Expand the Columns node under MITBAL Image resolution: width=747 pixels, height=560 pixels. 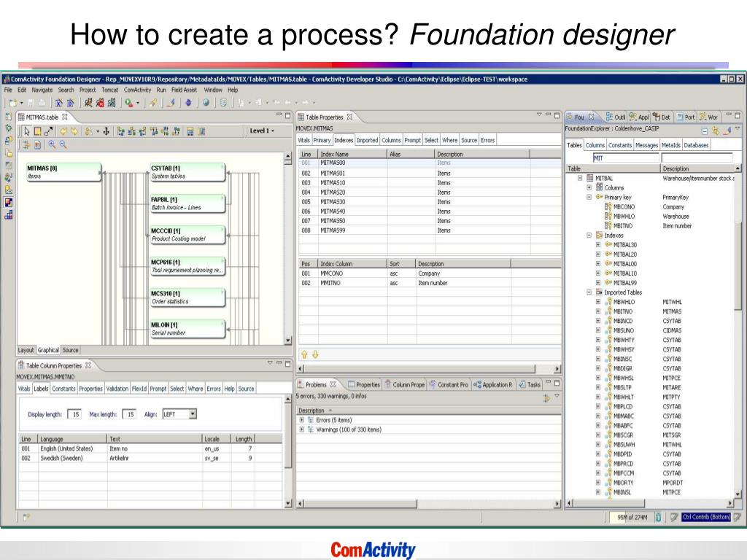coord(589,187)
